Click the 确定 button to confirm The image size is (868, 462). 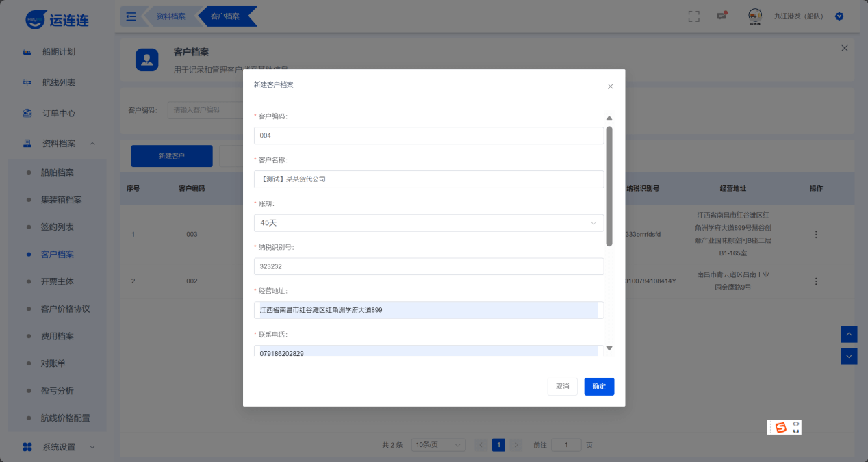599,387
